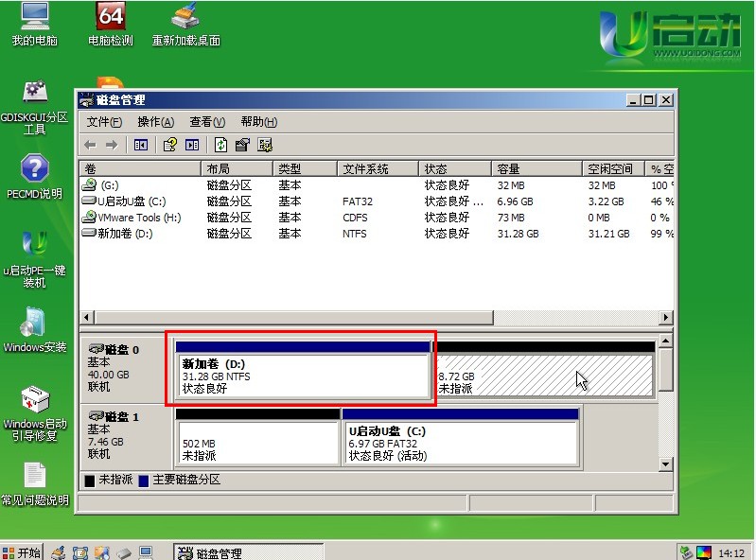
Task: Select U启动U盘 (C:) partition on Disk 1
Action: [x=461, y=438]
